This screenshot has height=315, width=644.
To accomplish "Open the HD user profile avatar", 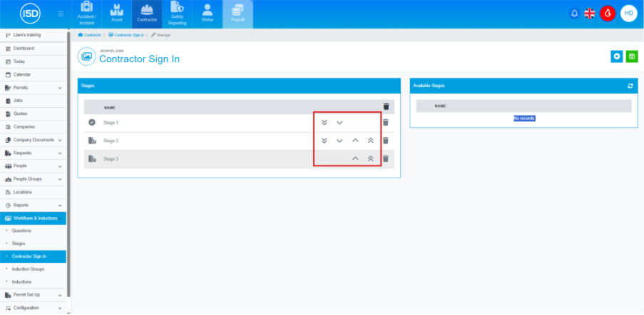I will coord(628,14).
